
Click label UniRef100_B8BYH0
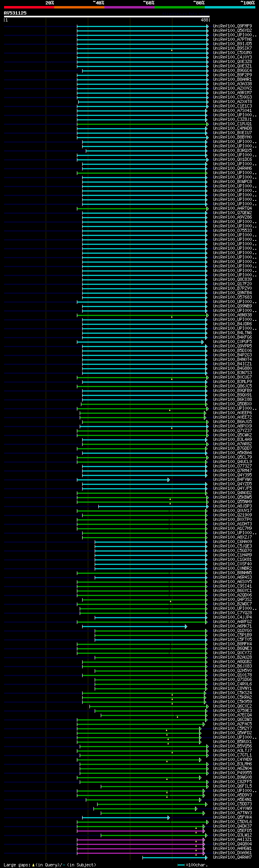[232, 137]
